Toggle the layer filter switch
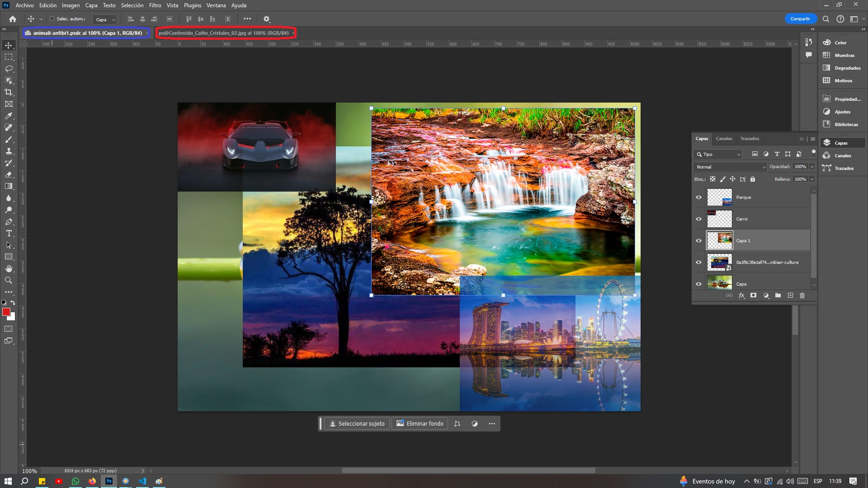Viewport: 868px width, 488px height. point(813,153)
